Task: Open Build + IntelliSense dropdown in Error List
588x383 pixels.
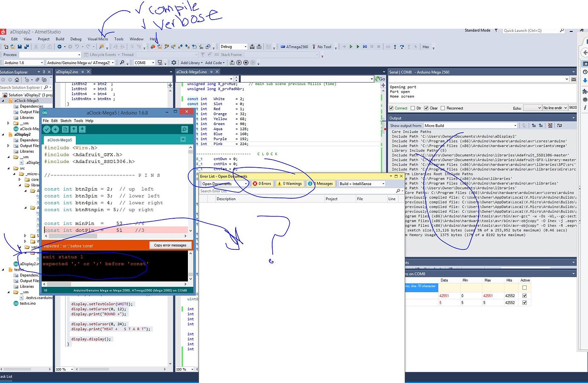Action: point(362,184)
